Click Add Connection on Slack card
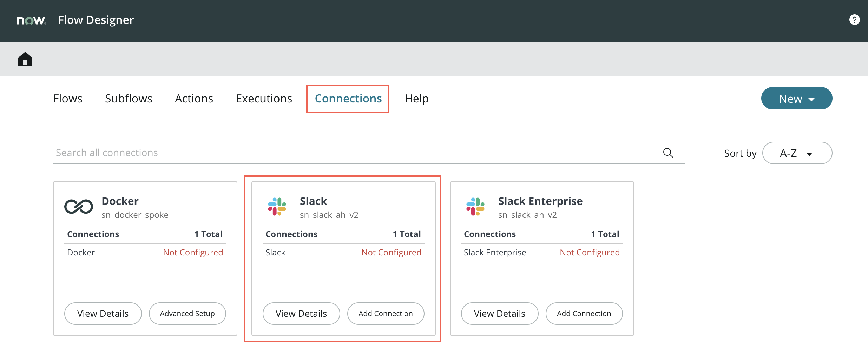868x355 pixels. pyautogui.click(x=386, y=314)
